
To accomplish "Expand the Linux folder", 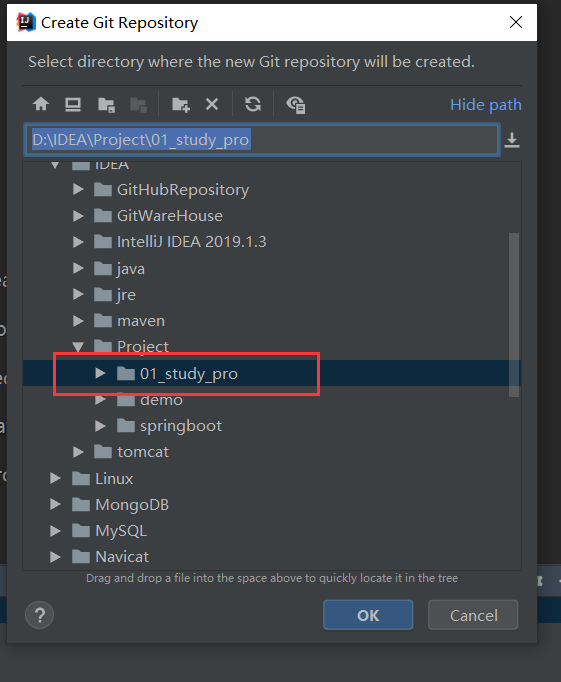I will tap(55, 478).
